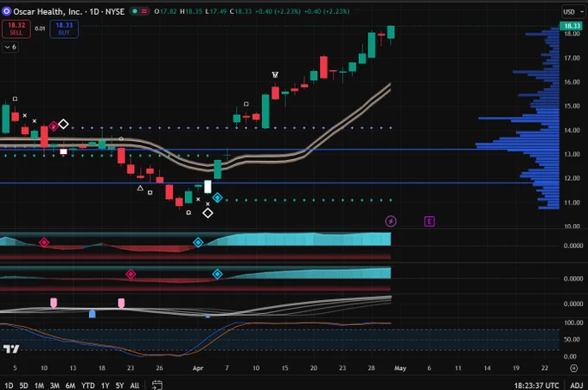This screenshot has height=390, width=588.
Task: Click the 18:23:37 UTC timezone clock
Action: (x=536, y=385)
